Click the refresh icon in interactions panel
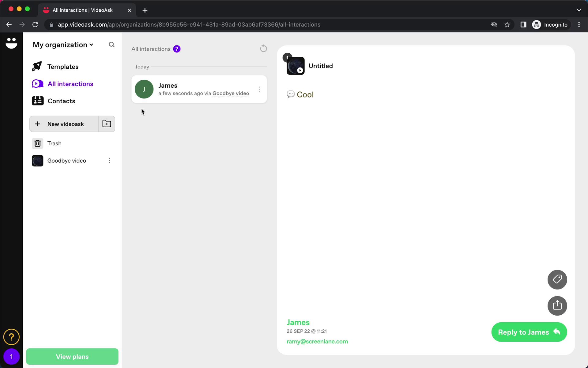 tap(263, 48)
